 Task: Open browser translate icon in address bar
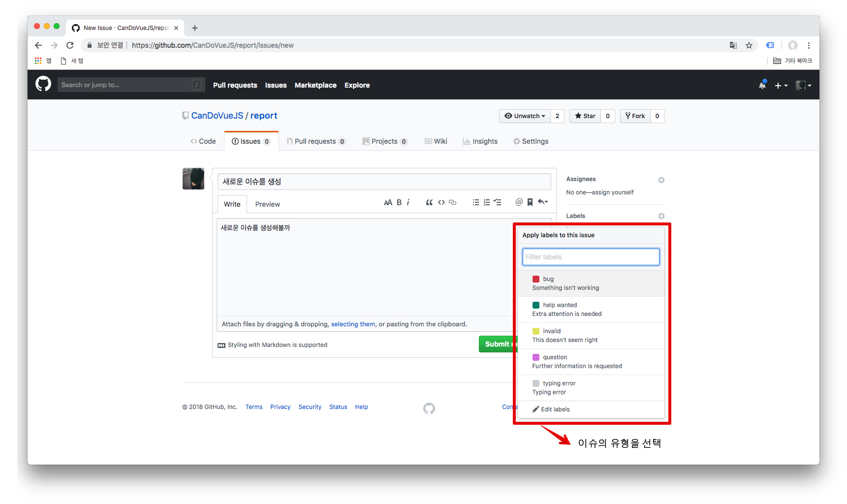click(x=733, y=45)
